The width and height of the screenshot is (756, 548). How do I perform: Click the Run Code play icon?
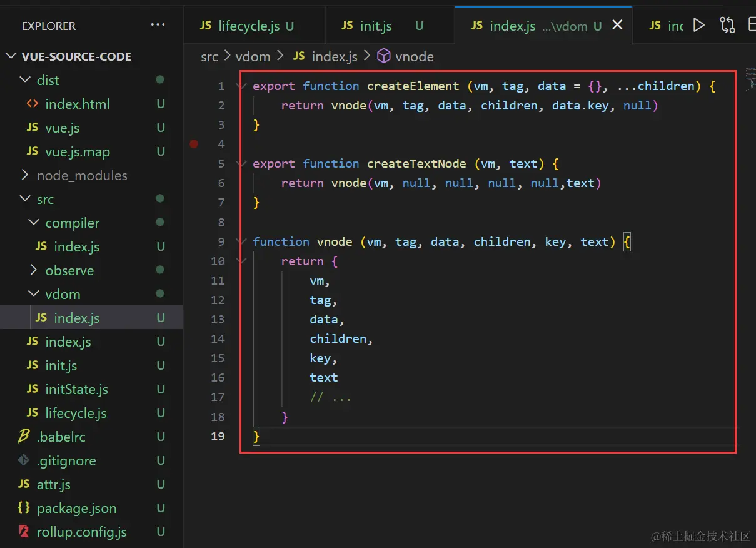point(699,25)
